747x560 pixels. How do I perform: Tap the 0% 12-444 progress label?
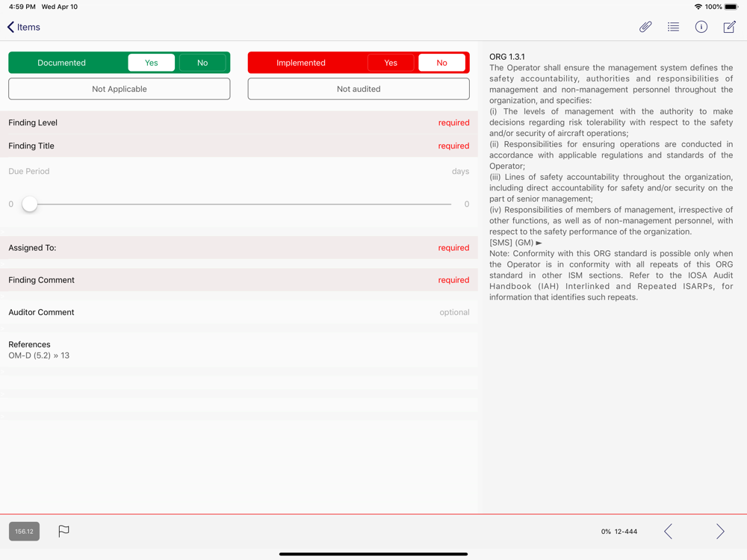click(x=619, y=532)
